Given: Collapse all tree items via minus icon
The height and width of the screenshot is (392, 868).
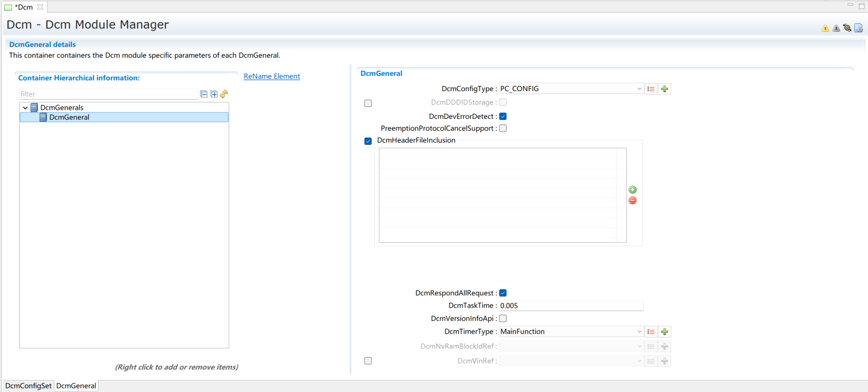Looking at the screenshot, I should coord(204,94).
